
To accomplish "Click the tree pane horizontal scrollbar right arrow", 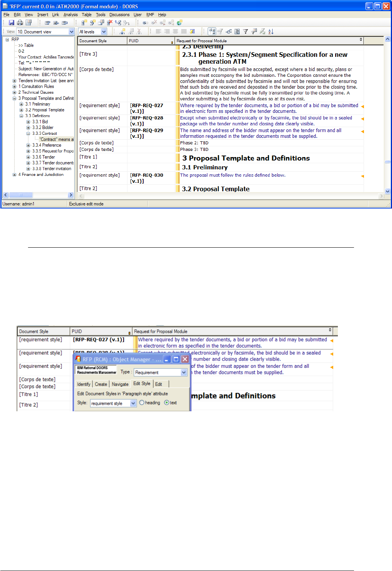I will click(x=71, y=195).
